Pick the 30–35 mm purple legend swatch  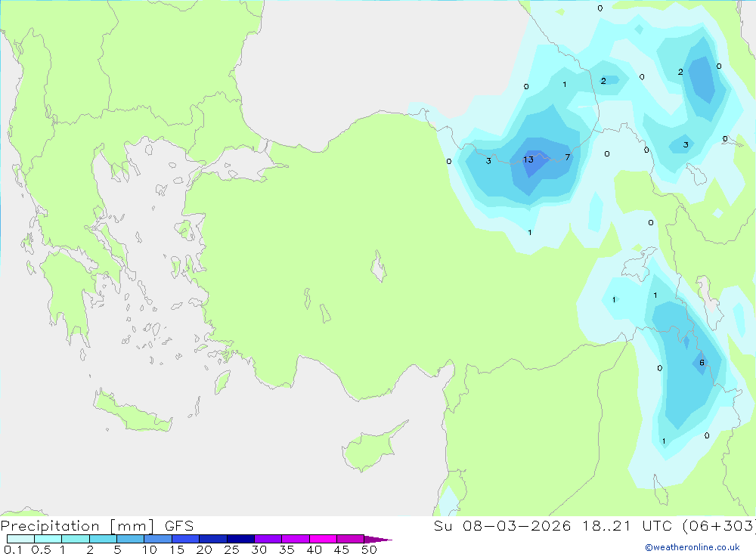[268, 539]
